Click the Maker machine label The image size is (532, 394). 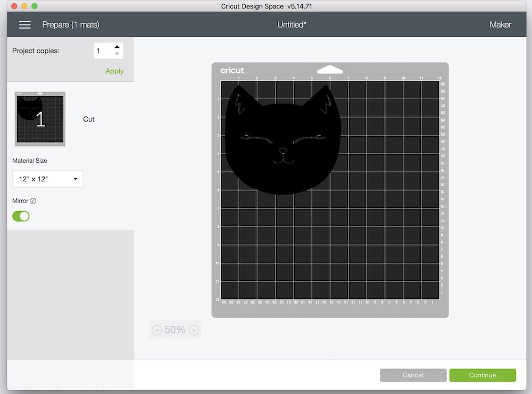pyautogui.click(x=500, y=25)
